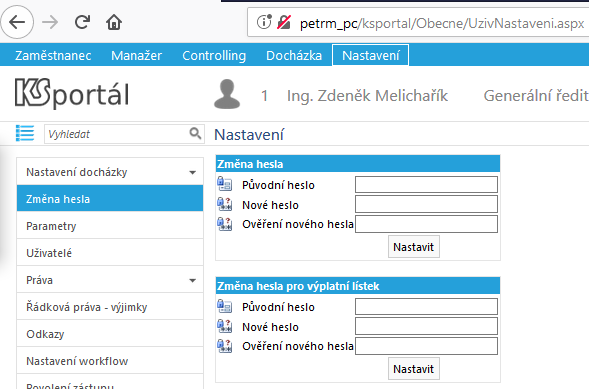Toggle the blue list menu icon

(25, 133)
